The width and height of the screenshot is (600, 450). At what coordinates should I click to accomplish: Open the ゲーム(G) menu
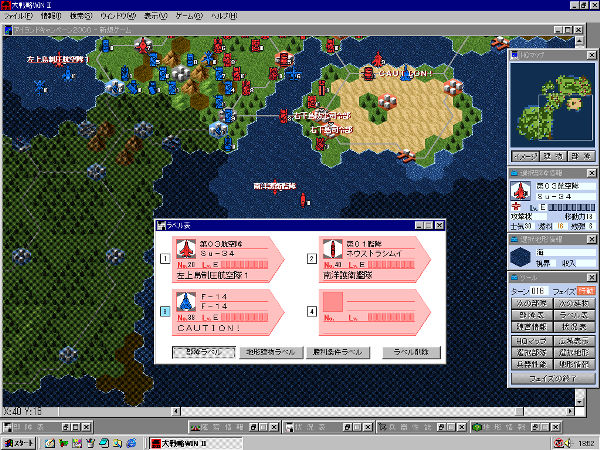189,16
